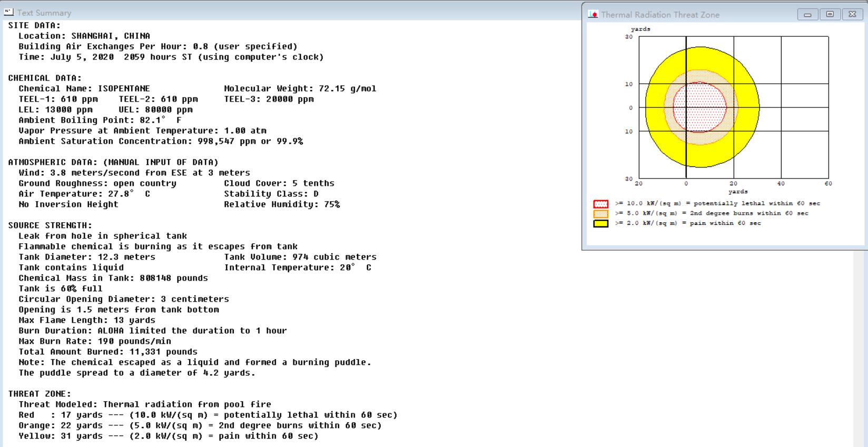Screen dimensions: 868x447
Task: Click 'UEL: 80000 ppm' value
Action: click(x=155, y=110)
